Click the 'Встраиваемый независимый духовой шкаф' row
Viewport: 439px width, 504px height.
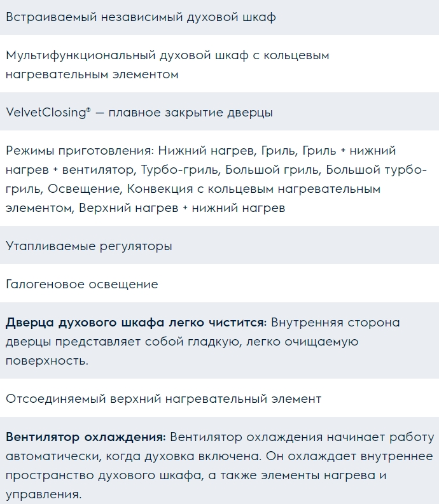coord(141,17)
